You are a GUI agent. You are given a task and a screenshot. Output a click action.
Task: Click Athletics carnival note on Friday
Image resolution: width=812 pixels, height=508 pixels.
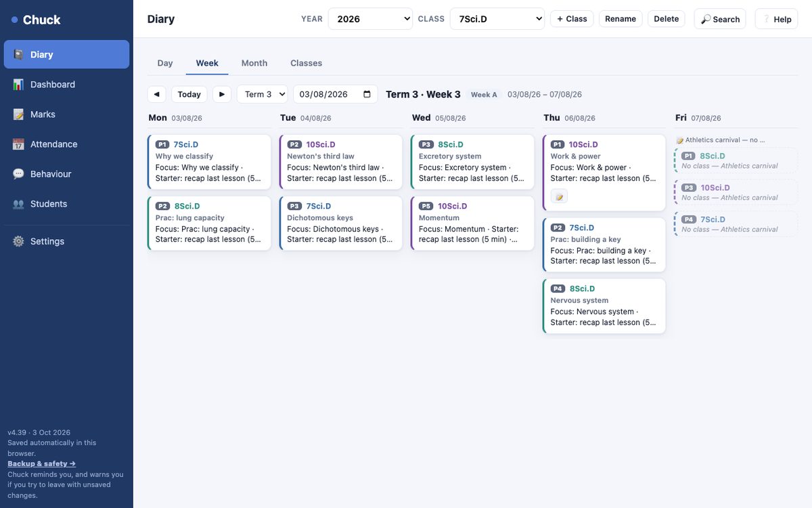pyautogui.click(x=721, y=140)
